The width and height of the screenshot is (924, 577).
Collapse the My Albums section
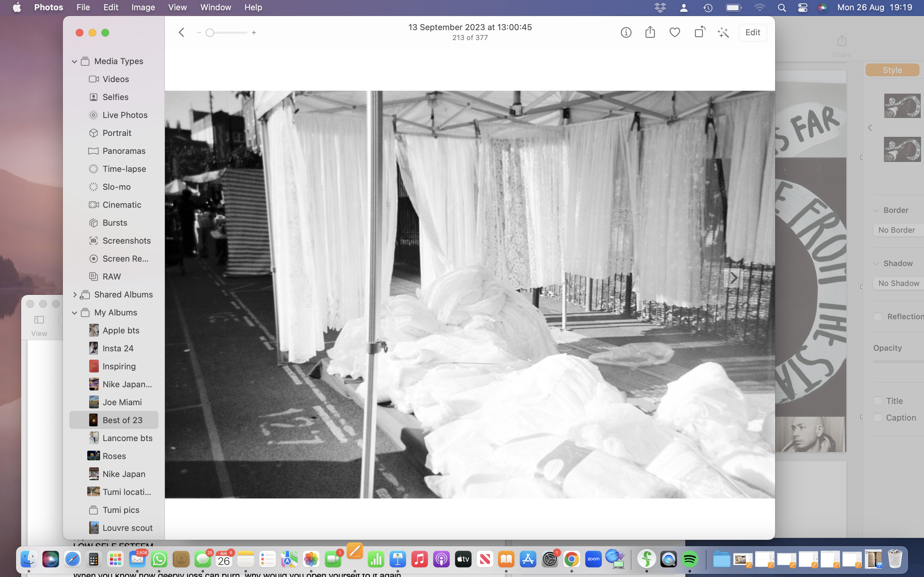click(x=74, y=313)
